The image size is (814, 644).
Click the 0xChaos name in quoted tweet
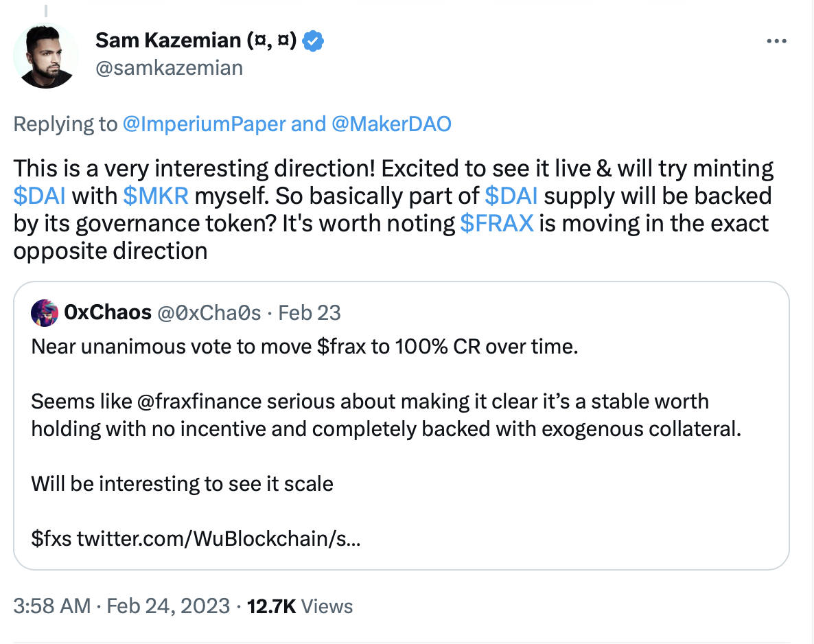108,313
